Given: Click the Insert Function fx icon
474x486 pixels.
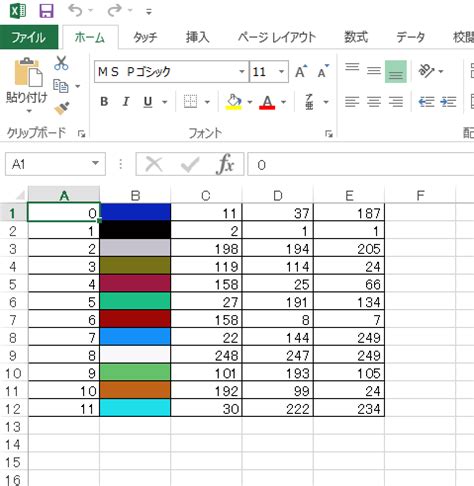Looking at the screenshot, I should point(225,164).
